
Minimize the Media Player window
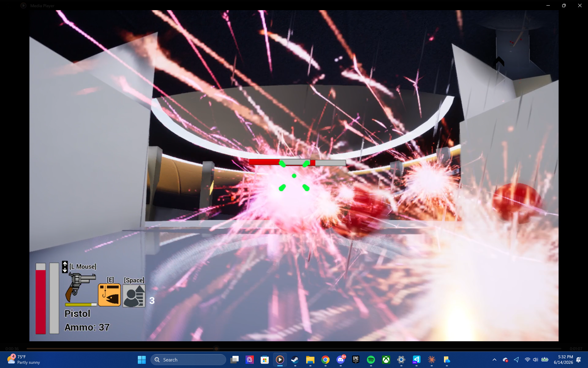click(548, 5)
